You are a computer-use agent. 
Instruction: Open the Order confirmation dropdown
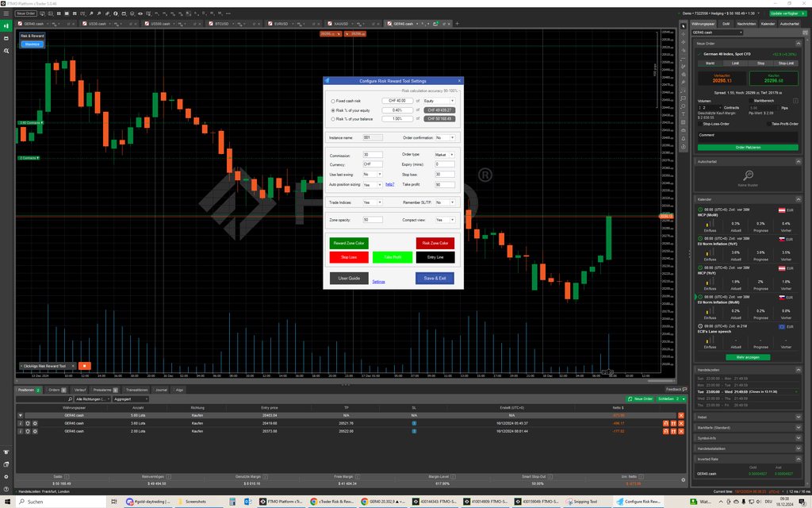[x=445, y=138]
